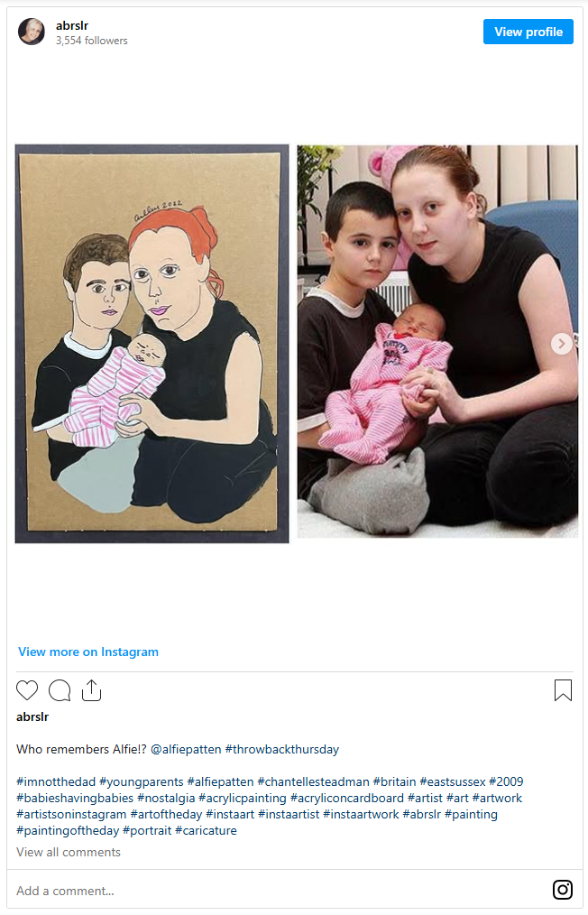Open the #throwbackthursday hashtag
Viewport: 588px width, 915px height.
(x=281, y=749)
